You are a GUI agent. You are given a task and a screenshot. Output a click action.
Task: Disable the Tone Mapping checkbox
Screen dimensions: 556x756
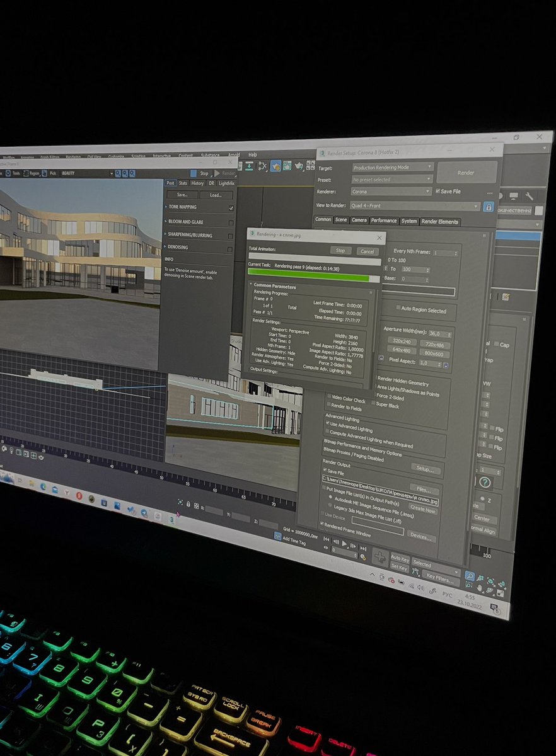click(x=231, y=207)
